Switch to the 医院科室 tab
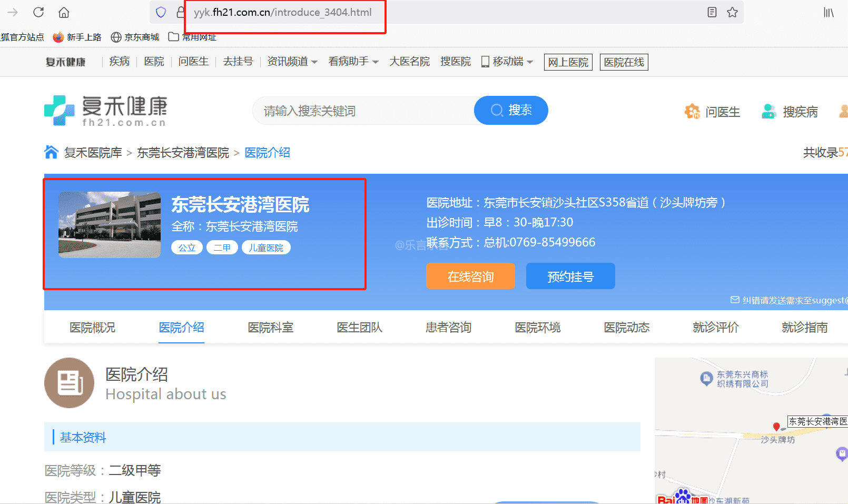This screenshot has height=504, width=848. [x=270, y=328]
